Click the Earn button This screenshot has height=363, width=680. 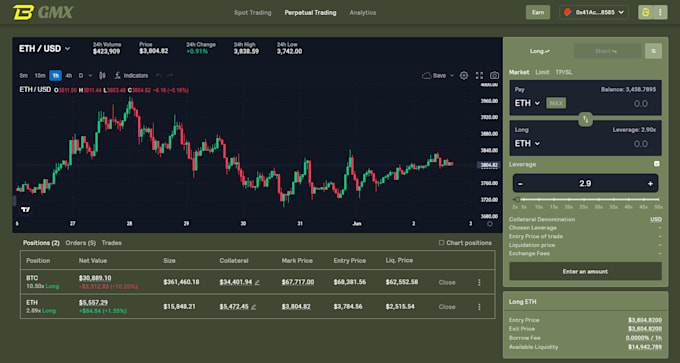pos(538,13)
